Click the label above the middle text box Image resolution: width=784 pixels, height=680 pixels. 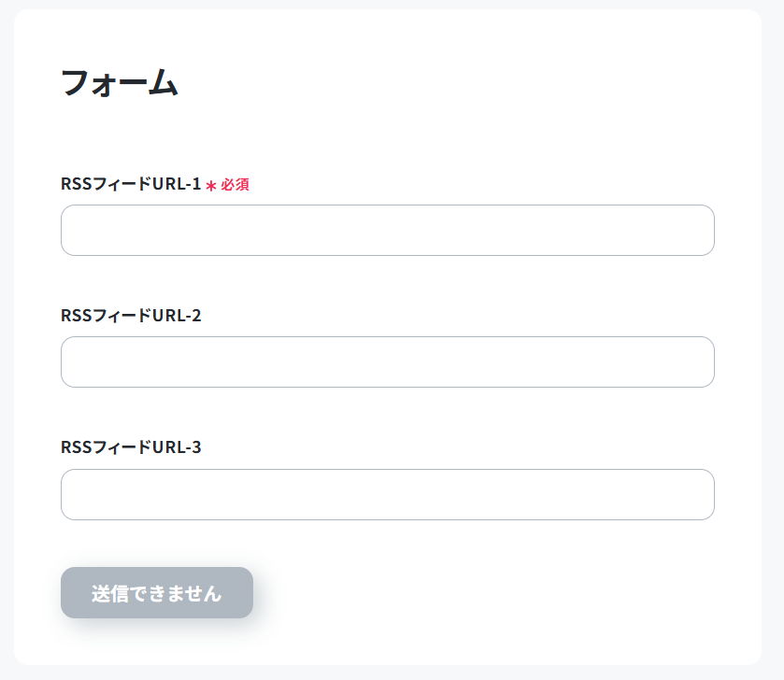[131, 316]
